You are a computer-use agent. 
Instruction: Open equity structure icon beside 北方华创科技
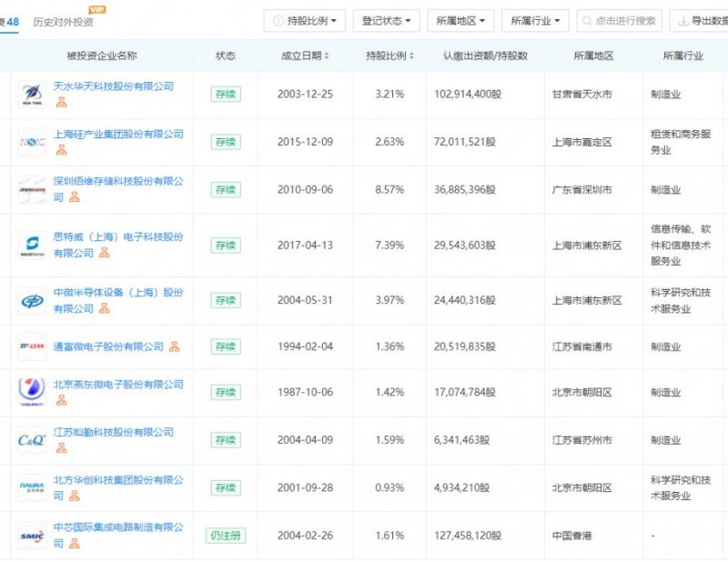(75, 497)
